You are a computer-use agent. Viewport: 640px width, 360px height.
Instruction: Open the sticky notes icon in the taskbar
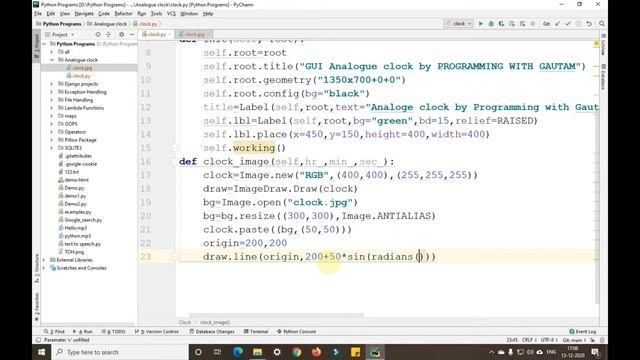(x=356, y=352)
